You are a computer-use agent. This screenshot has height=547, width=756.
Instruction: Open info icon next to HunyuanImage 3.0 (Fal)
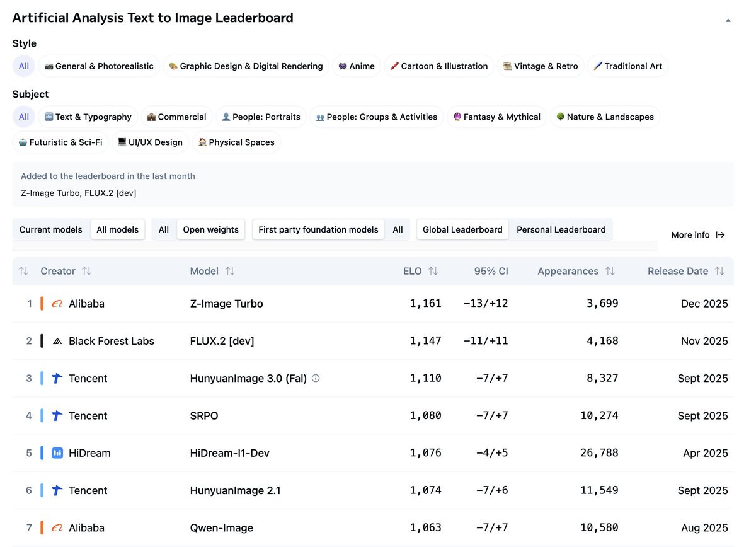(x=316, y=378)
